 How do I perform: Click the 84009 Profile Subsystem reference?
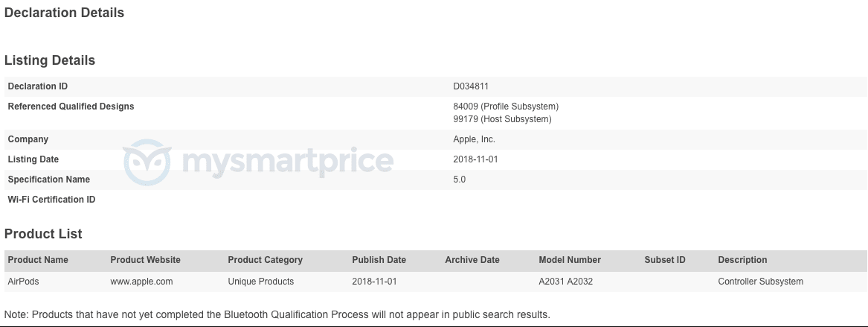point(505,107)
